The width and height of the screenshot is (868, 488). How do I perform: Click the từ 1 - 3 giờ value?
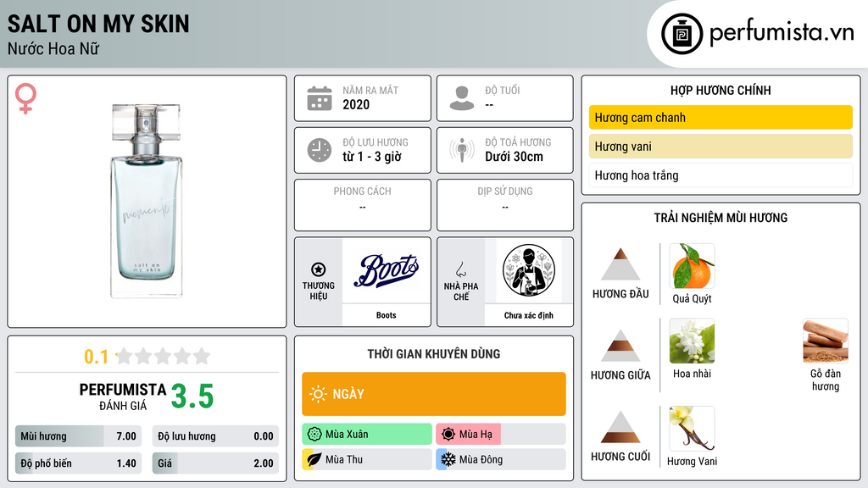tap(372, 157)
